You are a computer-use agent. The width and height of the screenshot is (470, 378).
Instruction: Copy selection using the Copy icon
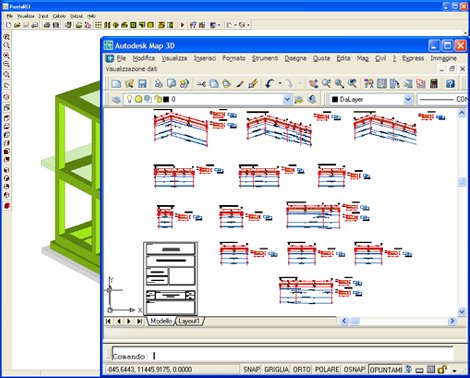(x=214, y=83)
